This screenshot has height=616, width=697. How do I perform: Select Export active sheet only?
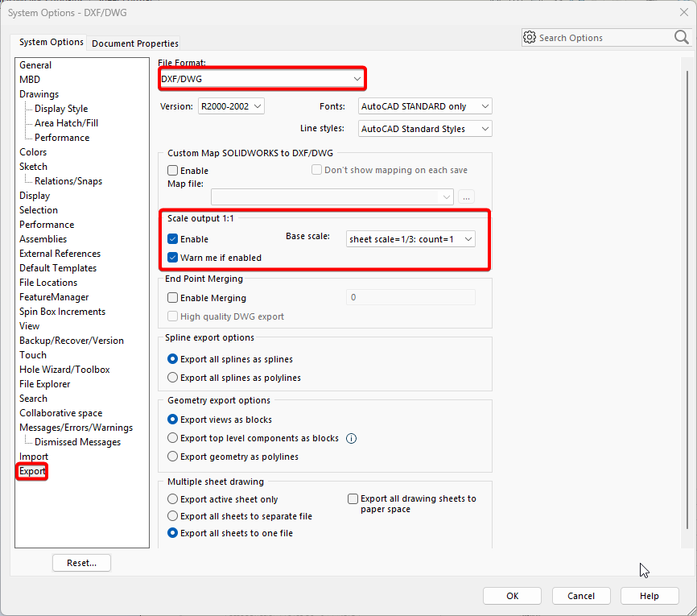172,499
